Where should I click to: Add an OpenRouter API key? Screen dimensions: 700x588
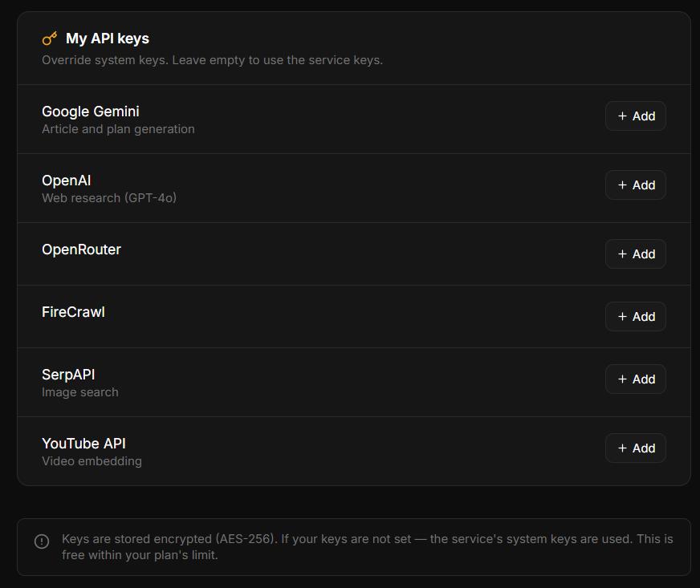[x=635, y=254]
